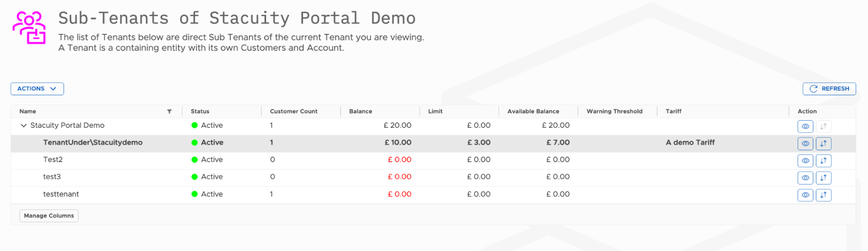
Task: Collapse the Stacuity Portal Demo tree row
Action: [23, 125]
